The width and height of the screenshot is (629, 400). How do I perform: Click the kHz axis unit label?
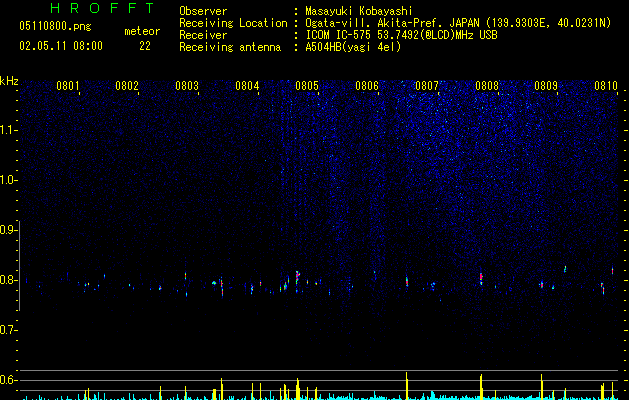pos(9,81)
